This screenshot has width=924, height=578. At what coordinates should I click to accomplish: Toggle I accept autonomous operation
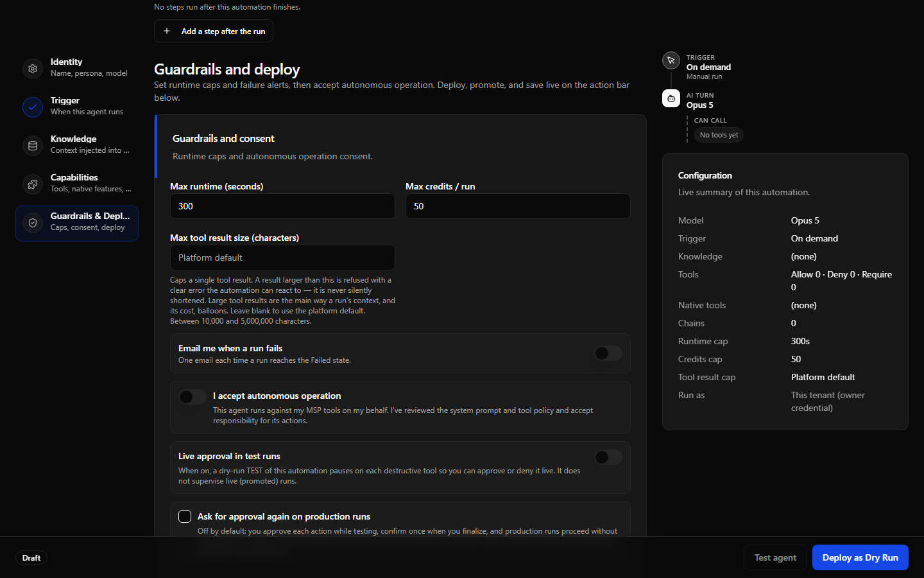tap(192, 397)
